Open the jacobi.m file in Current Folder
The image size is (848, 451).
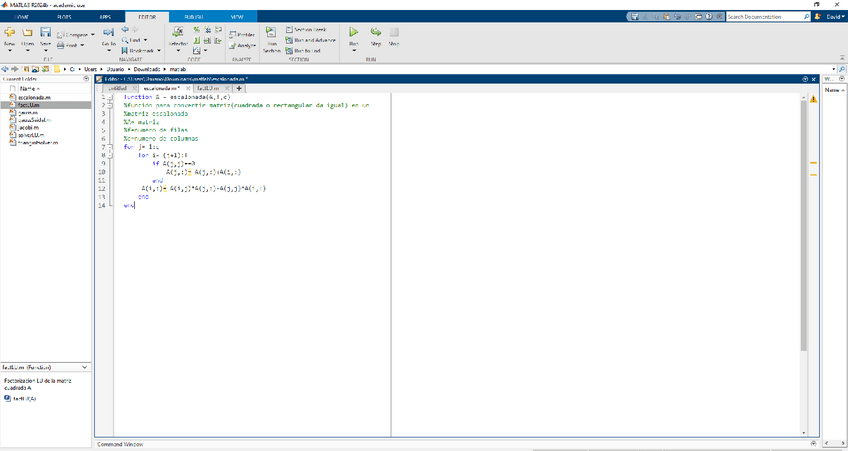coord(30,128)
